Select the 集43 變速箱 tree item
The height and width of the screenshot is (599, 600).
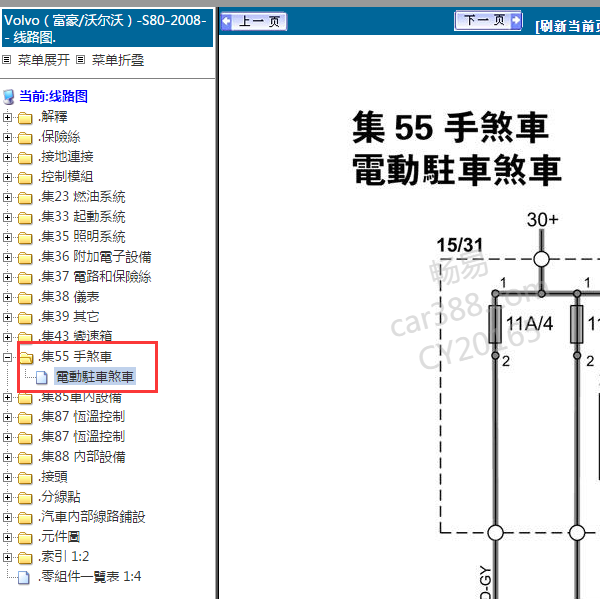[x=75, y=336]
